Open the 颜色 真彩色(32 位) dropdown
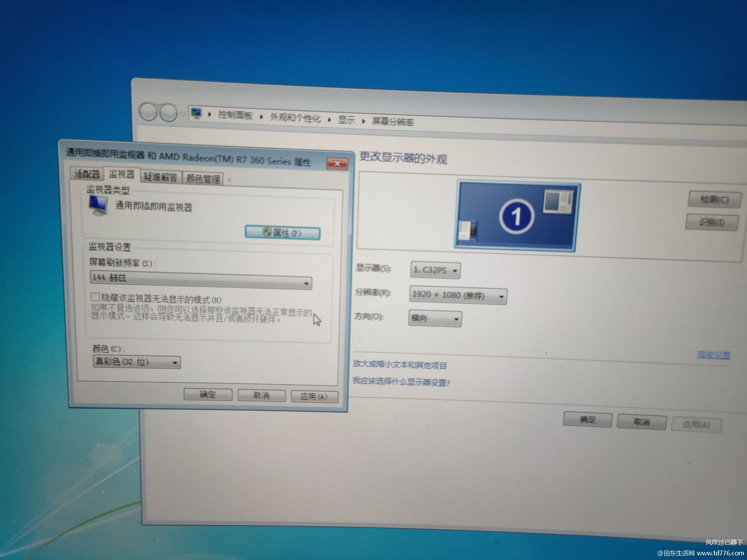This screenshot has height=560, width=747. (x=137, y=362)
